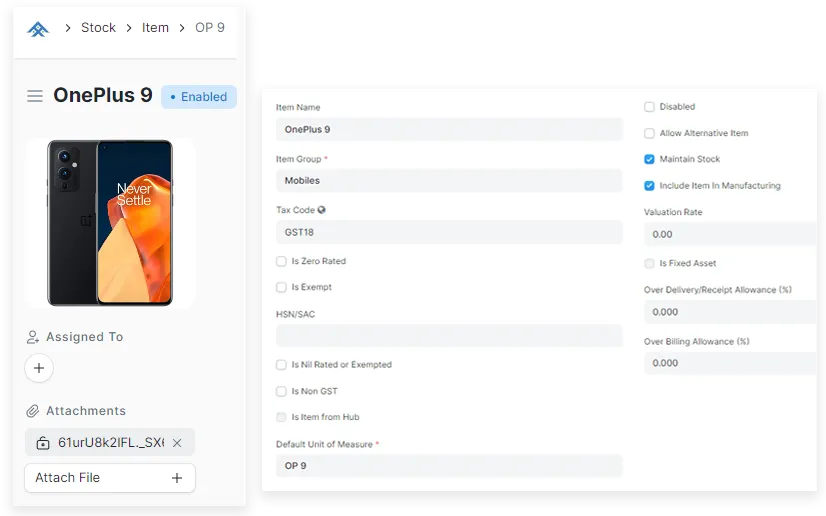Check Allow Alternative Item option
The image size is (826, 516).
pos(650,133)
